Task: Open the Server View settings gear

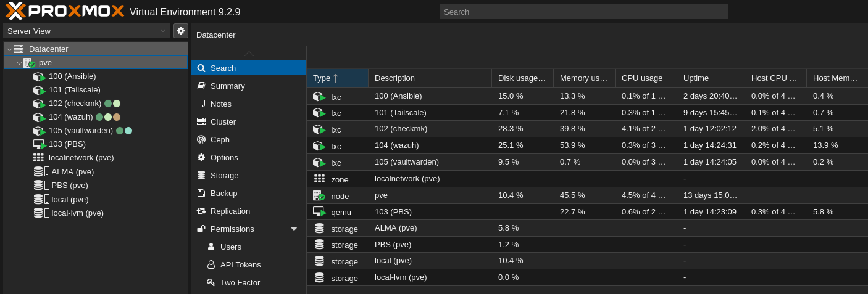Action: (x=181, y=31)
